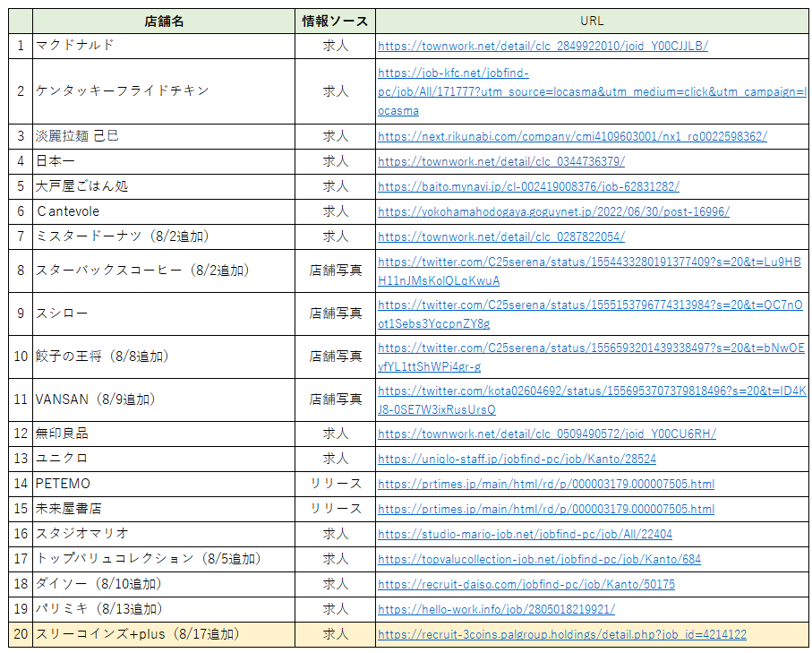Click the 求人 source cell for マクドナルド

[x=335, y=46]
